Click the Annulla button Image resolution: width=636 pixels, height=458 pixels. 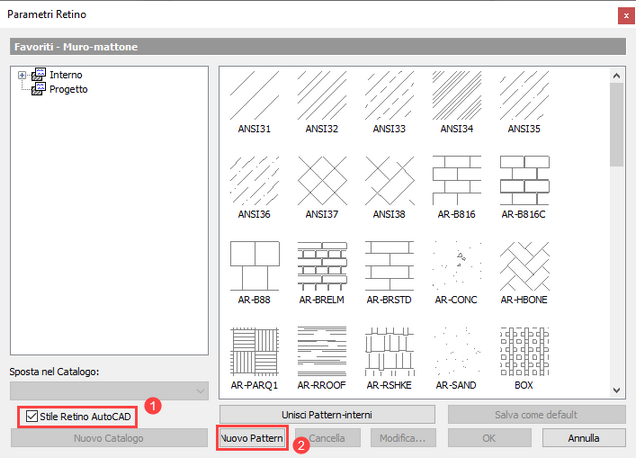[584, 438]
